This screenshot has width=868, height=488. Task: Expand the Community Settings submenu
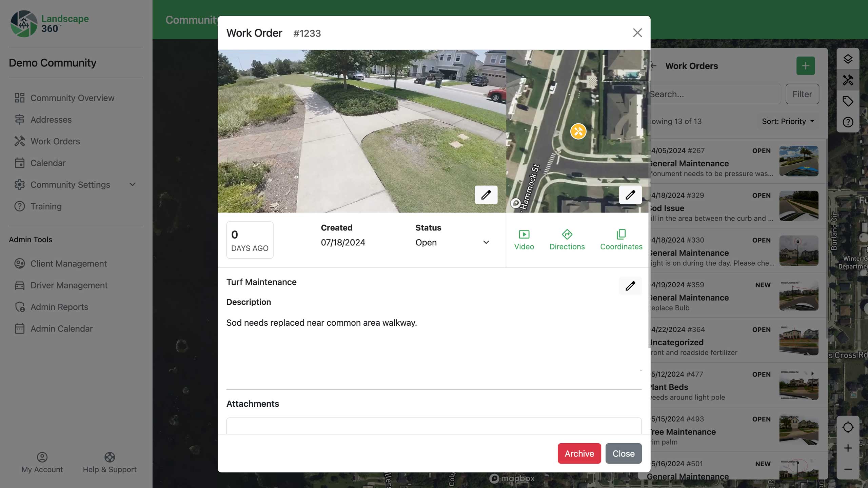(132, 184)
